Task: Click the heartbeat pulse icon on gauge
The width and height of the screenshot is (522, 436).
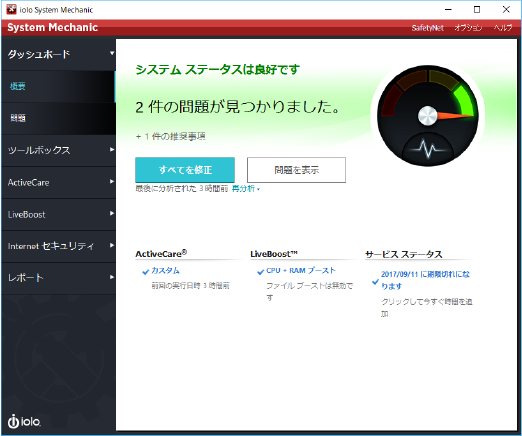Action: tap(428, 149)
